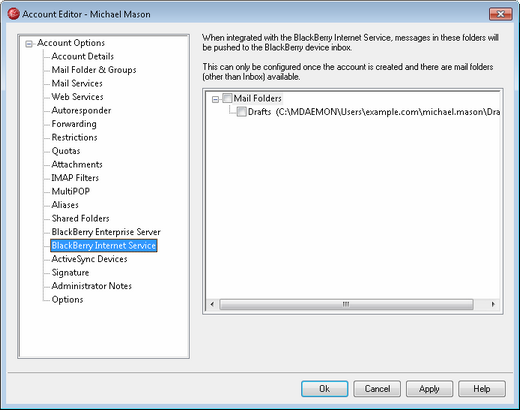
Task: Check the Mail Folders checkbox
Action: 227,98
